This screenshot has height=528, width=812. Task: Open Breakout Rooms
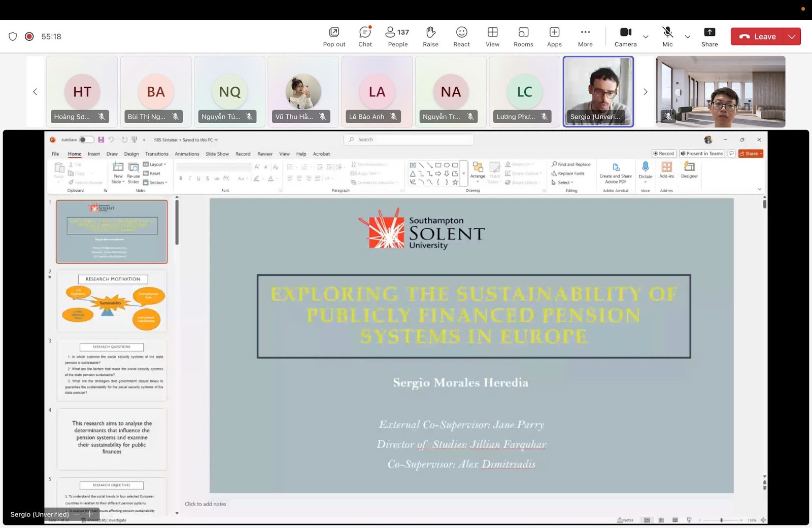523,37
